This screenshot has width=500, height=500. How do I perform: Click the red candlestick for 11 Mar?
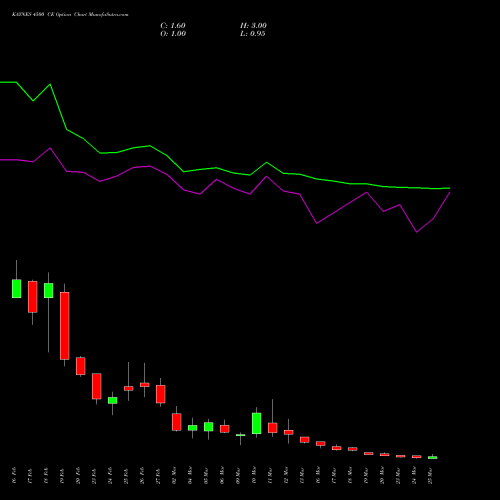273,428
